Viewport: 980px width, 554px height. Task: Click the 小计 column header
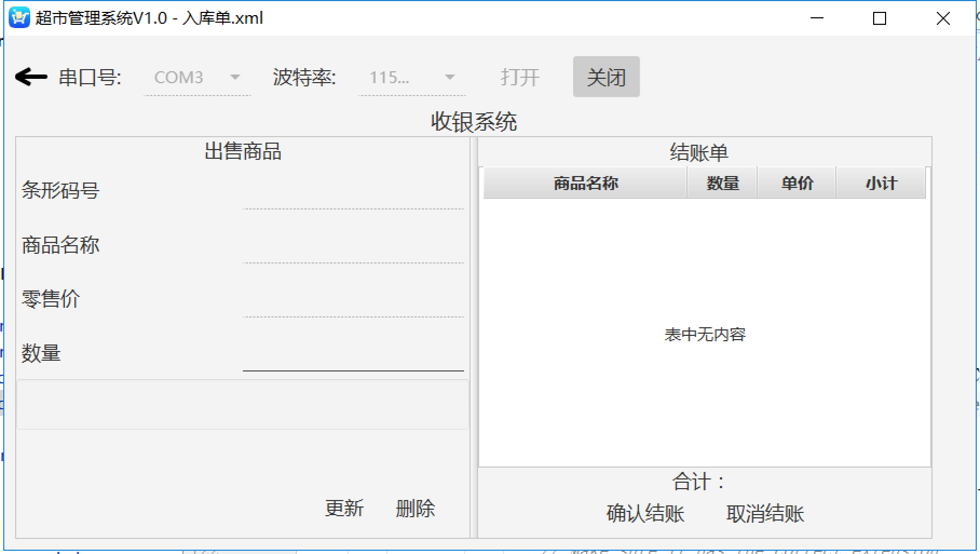(881, 184)
